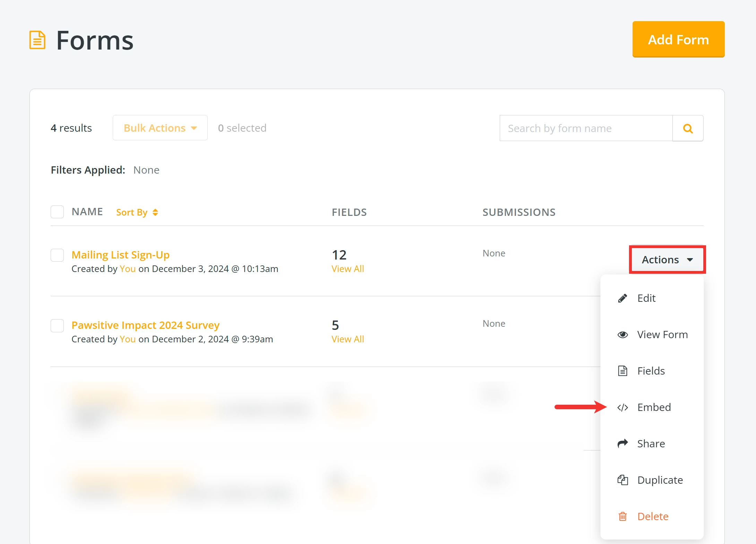Click the Fields document icon in menu
Viewport: 756px width, 544px height.
(622, 371)
